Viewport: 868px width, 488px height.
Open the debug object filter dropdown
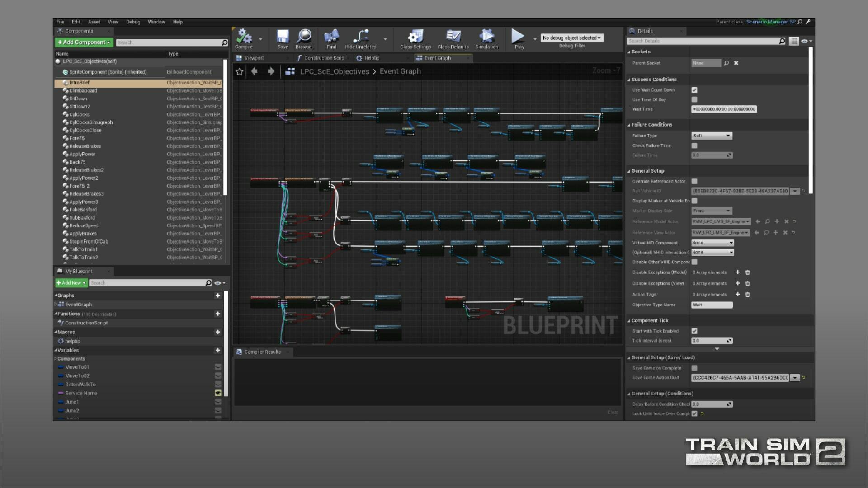[571, 38]
